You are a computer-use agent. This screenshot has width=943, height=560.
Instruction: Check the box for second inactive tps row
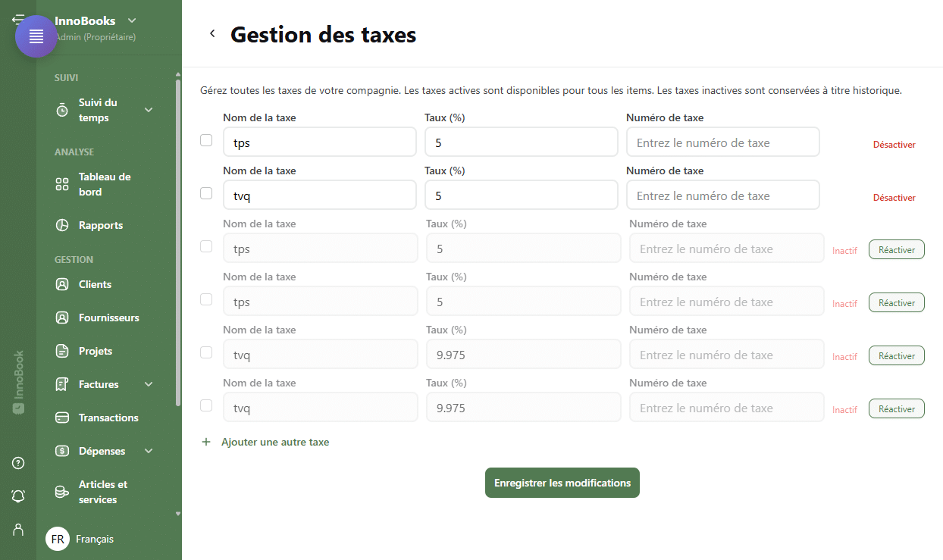(x=206, y=299)
